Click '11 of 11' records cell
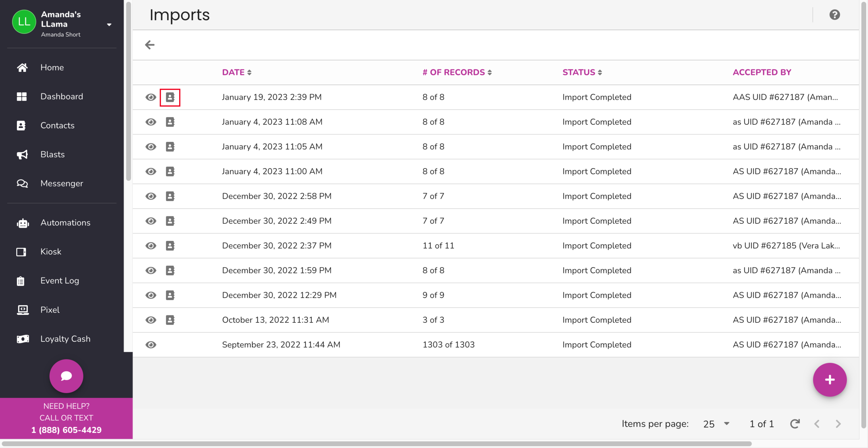 click(x=438, y=246)
